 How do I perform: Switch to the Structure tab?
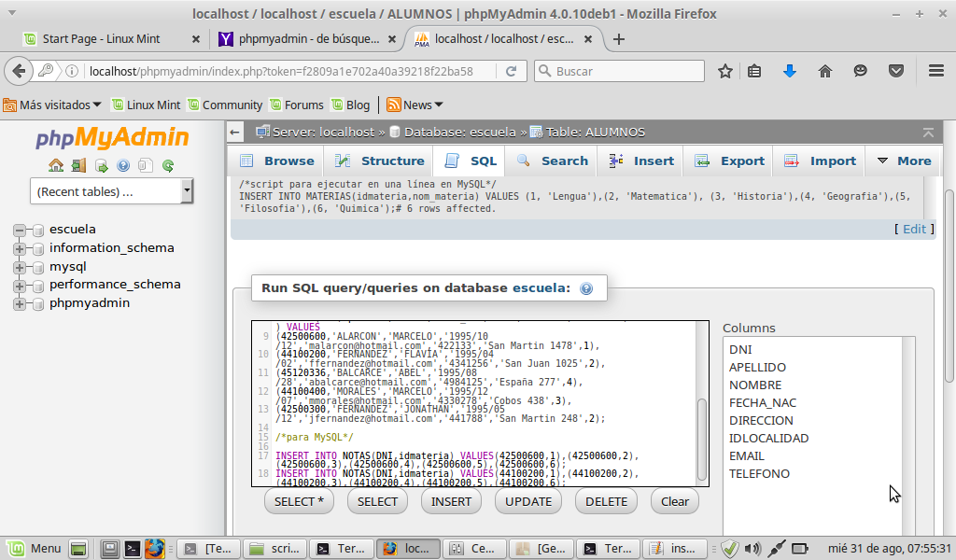[382, 161]
